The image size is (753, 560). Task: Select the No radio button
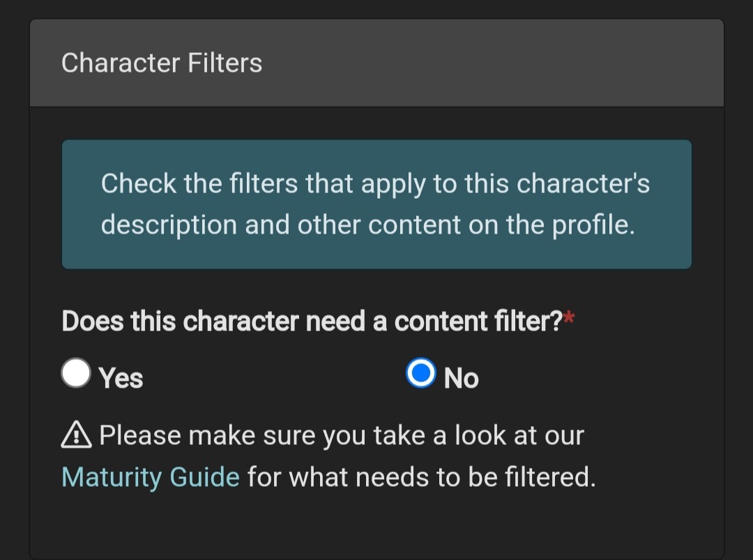click(x=420, y=373)
